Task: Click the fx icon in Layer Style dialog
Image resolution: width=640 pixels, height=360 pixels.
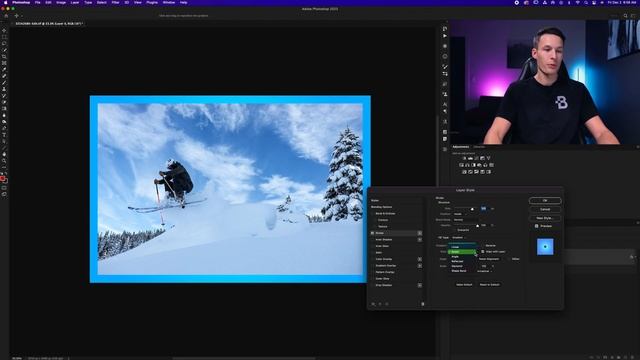Action: [373, 304]
